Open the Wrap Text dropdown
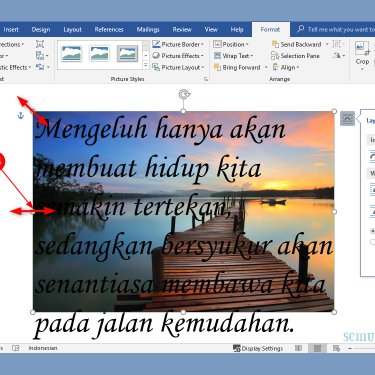 click(233, 56)
